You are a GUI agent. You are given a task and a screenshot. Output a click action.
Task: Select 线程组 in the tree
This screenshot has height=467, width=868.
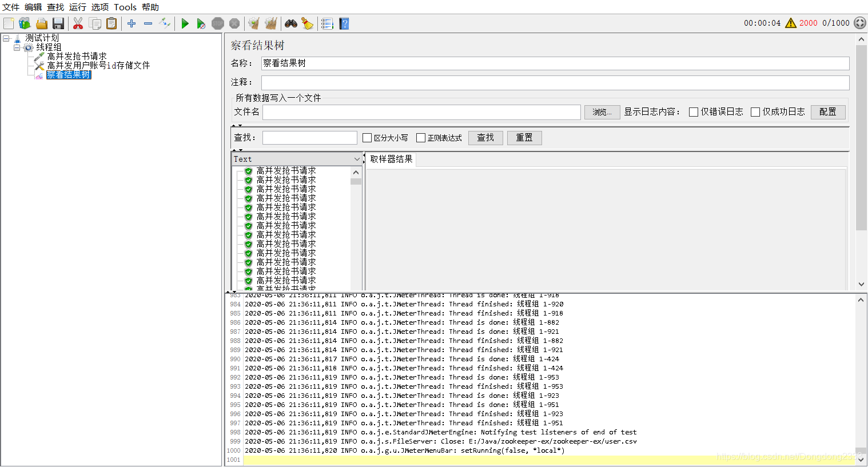pyautogui.click(x=49, y=47)
